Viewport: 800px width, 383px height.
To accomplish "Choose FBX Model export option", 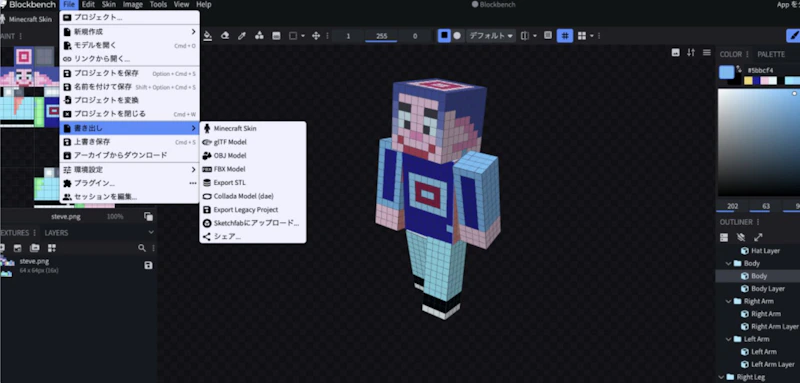I will click(x=253, y=169).
